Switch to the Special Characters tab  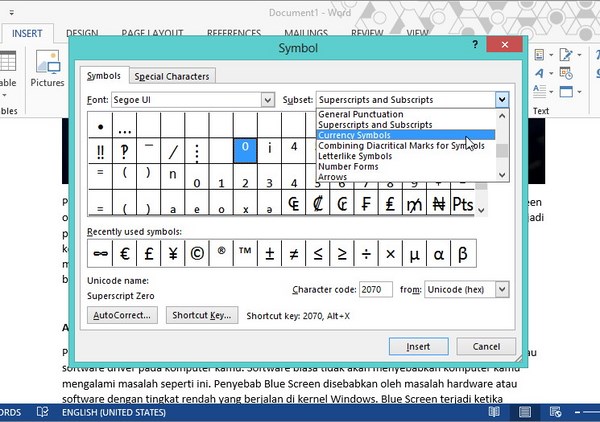point(172,77)
